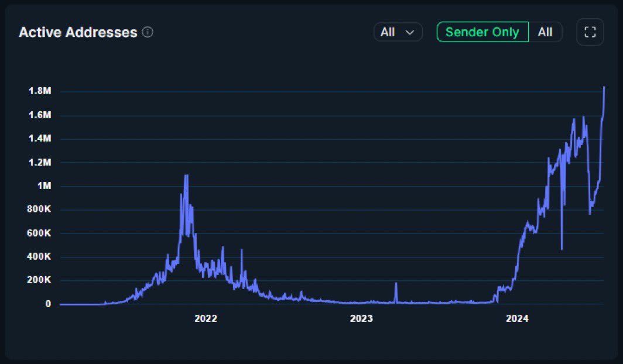The image size is (623, 364).
Task: Click the 400K y-axis label
Action: (39, 256)
